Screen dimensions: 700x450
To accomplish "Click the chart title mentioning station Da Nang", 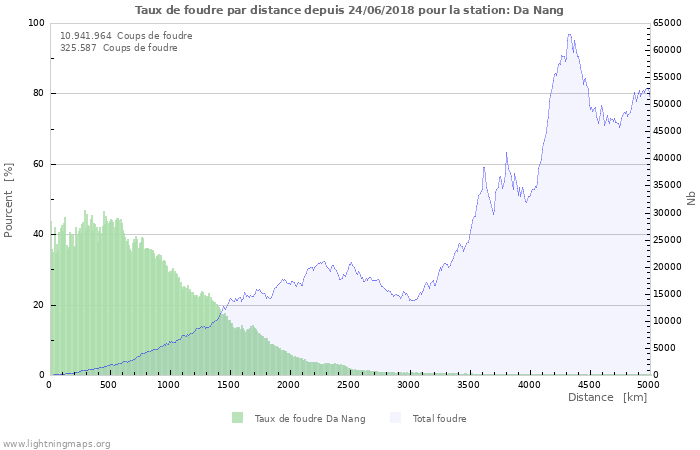I will [349, 10].
